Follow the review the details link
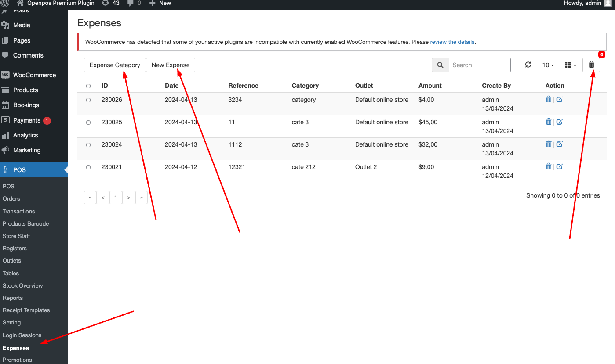The height and width of the screenshot is (364, 615). tap(452, 42)
